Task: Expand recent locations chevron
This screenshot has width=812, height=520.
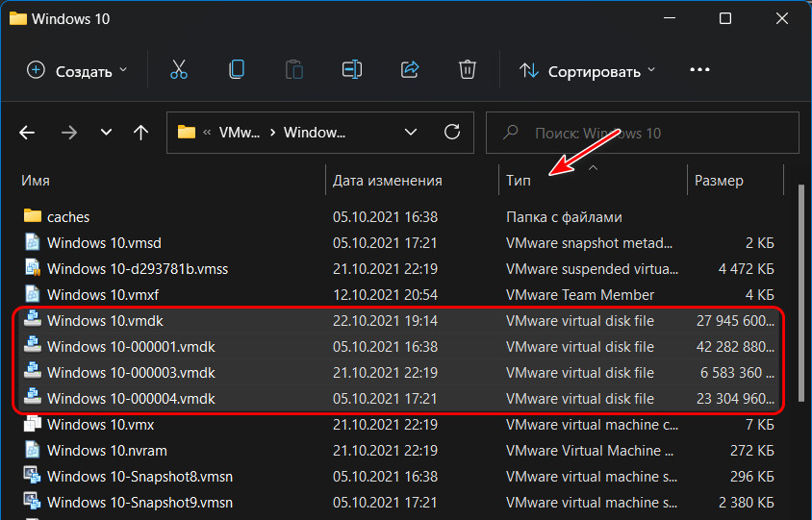Action: coord(106,133)
